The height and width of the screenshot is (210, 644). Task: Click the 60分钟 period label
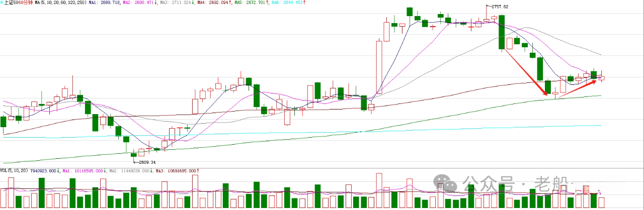(26, 3)
